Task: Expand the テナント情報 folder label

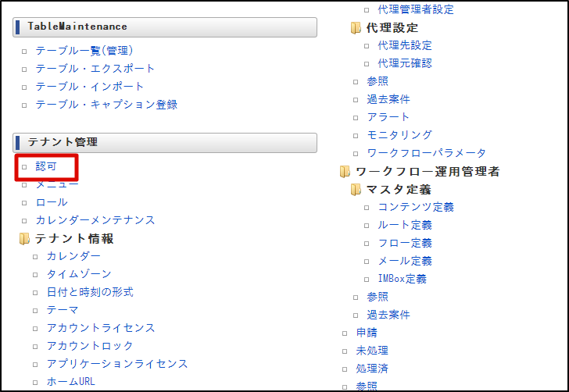Action: coord(74,238)
